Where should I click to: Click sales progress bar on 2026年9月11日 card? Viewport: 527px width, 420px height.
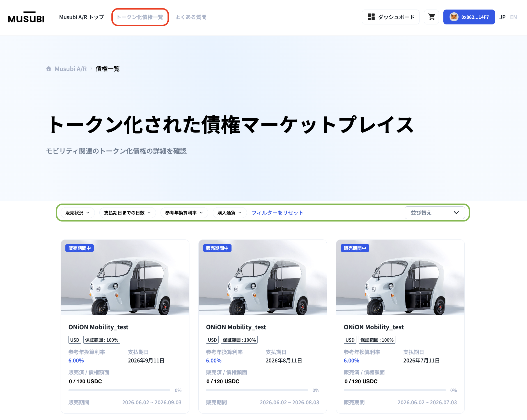[119, 390]
